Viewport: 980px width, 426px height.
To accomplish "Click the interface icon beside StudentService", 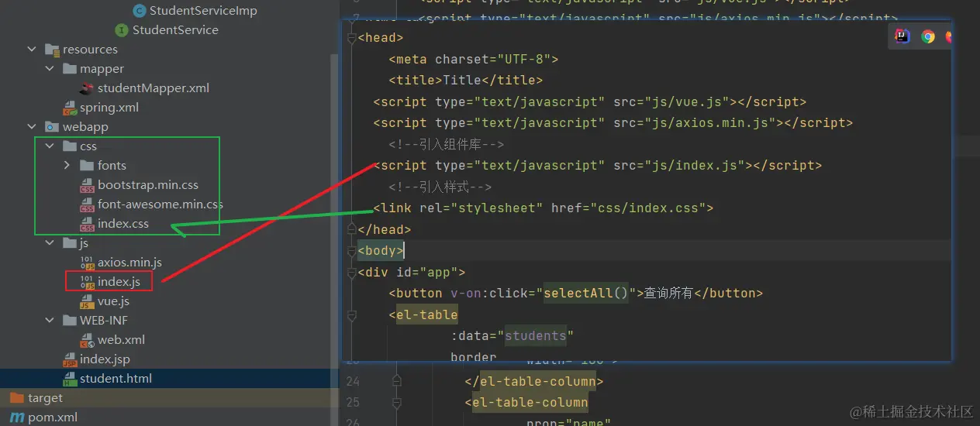I will tap(122, 30).
